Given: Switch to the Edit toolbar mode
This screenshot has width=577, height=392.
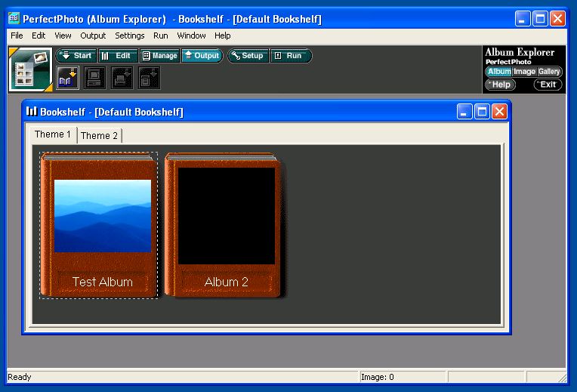Looking at the screenshot, I should 118,56.
